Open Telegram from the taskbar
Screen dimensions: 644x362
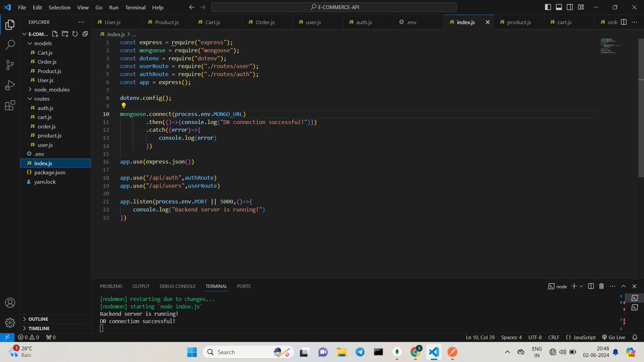pyautogui.click(x=360, y=352)
